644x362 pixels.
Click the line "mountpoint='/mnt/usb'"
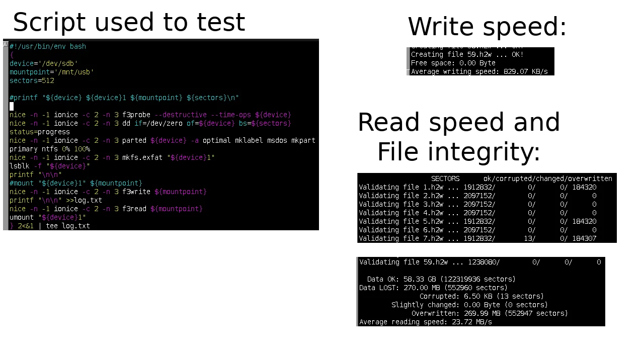(x=52, y=72)
